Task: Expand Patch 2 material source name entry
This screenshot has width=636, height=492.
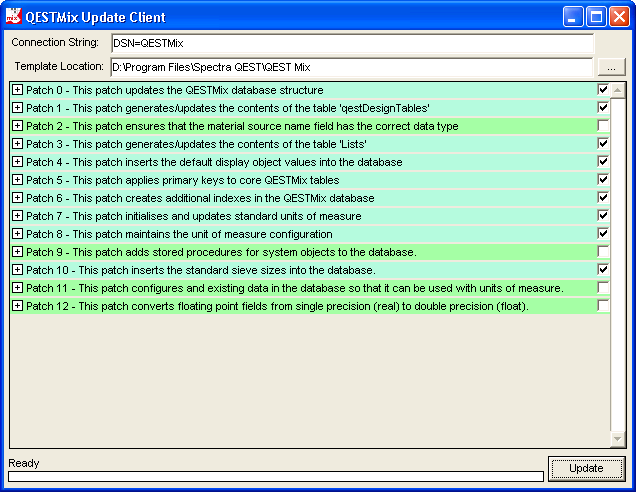Action: [x=18, y=126]
